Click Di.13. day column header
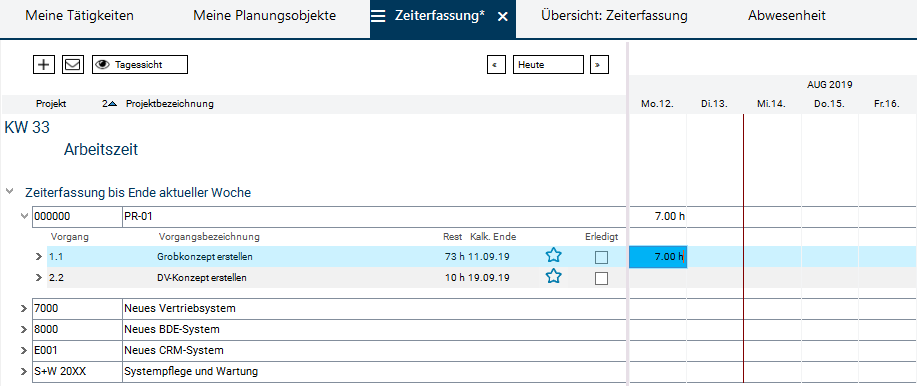 pos(714,104)
